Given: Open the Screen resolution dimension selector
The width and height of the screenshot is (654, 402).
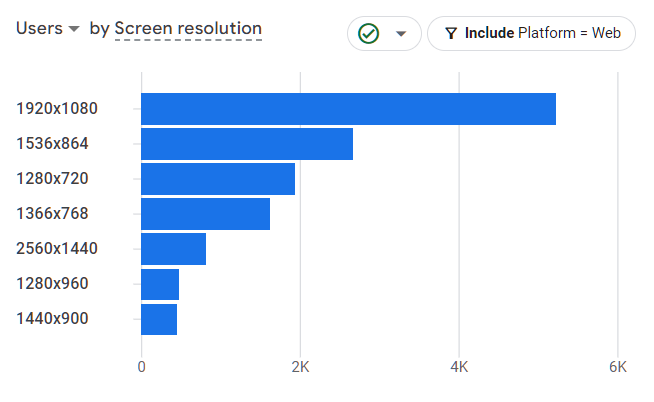Looking at the screenshot, I should coord(188,29).
